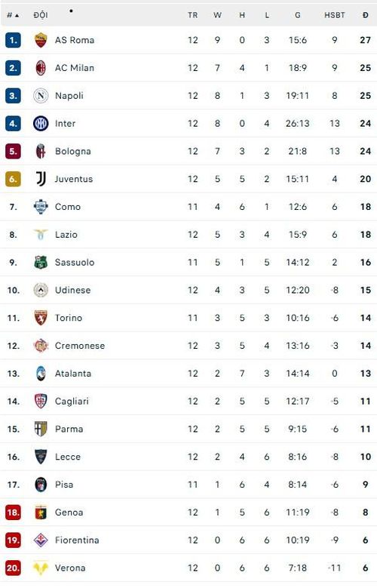This screenshot has height=588, width=377.
Task: Click the red rank 20 badge
Action: (x=13, y=568)
